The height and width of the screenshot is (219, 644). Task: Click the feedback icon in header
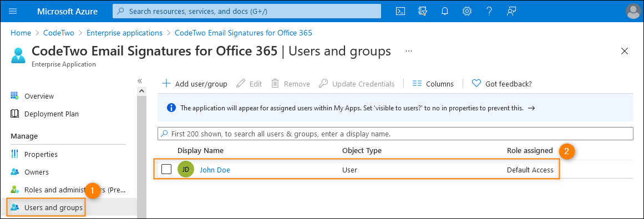point(511,11)
